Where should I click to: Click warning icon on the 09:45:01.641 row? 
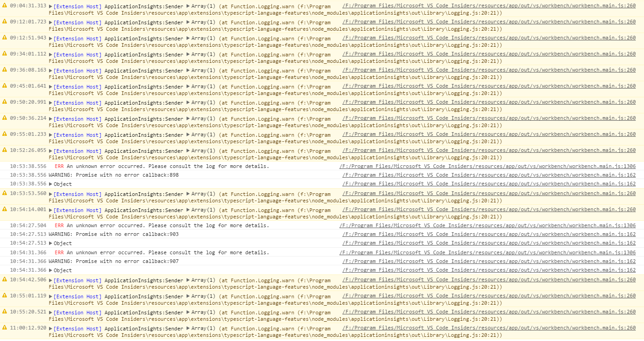click(x=5, y=86)
